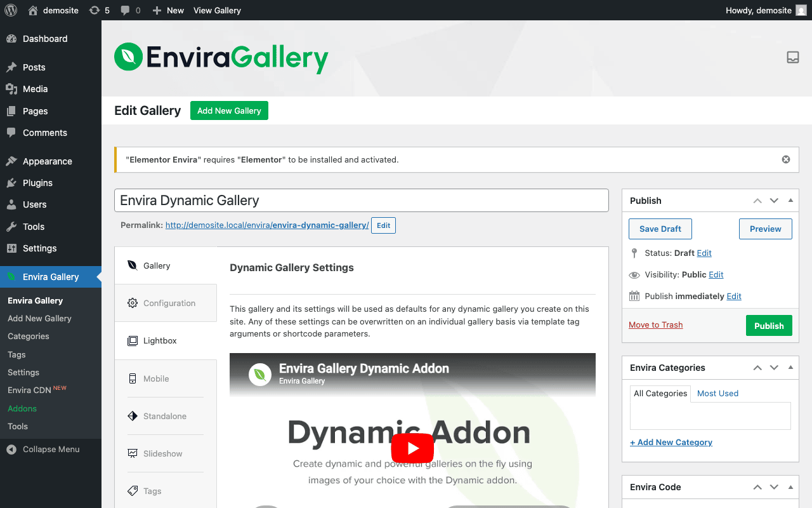Screen dimensions: 812x508
Task: Collapse the Envira Categories panel
Action: pos(790,367)
